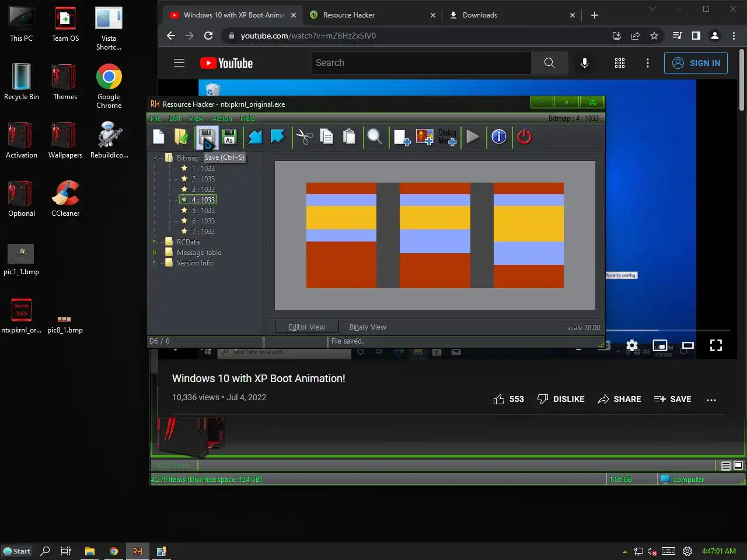Create a new blank script in Resource Hacker
The width and height of the screenshot is (747, 560).
(x=159, y=137)
